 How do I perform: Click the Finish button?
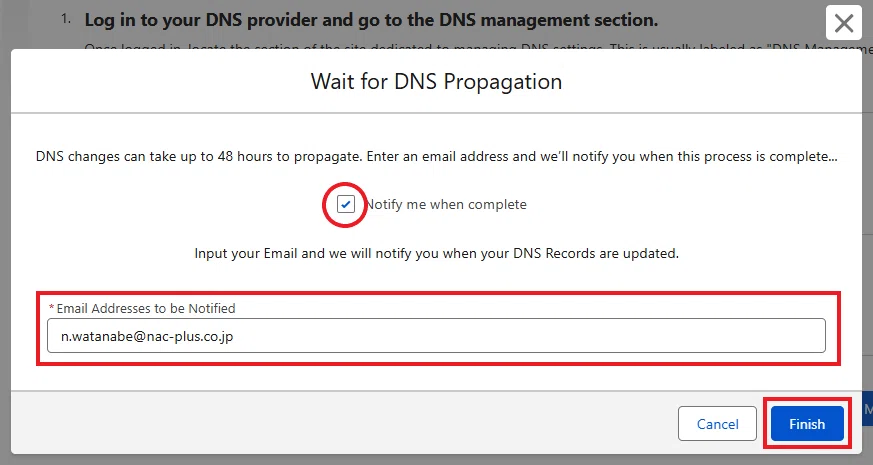pos(807,424)
